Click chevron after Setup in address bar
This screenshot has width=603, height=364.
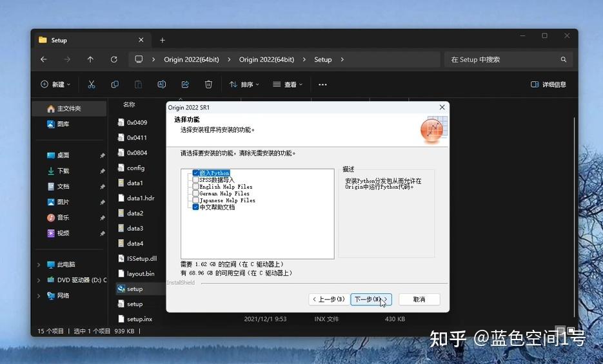pyautogui.click(x=342, y=59)
